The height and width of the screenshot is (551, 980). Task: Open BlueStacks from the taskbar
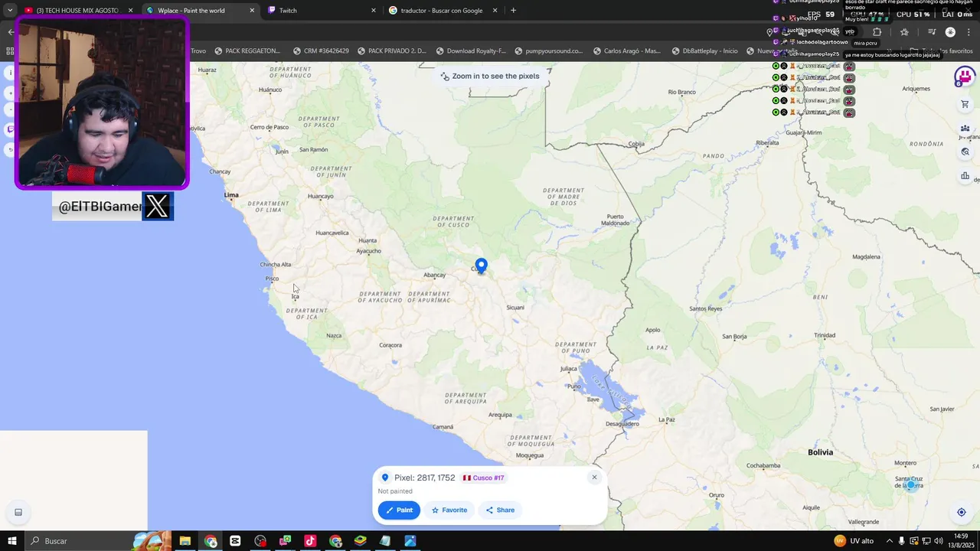[x=360, y=541]
